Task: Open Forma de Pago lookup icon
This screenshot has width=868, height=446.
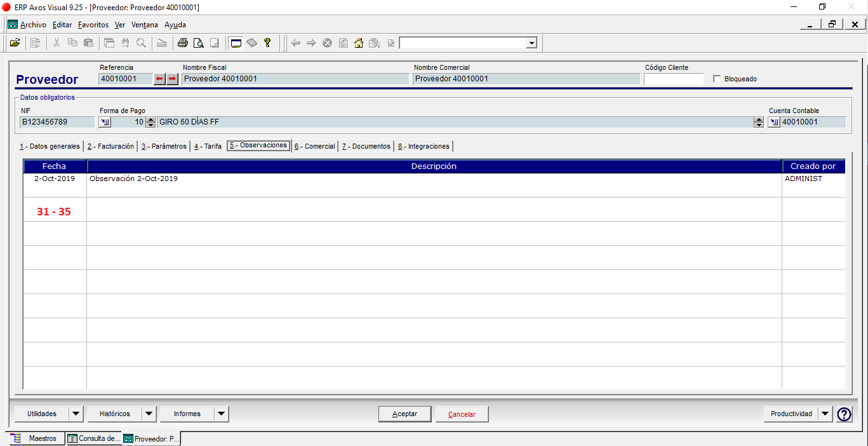Action: tap(105, 122)
